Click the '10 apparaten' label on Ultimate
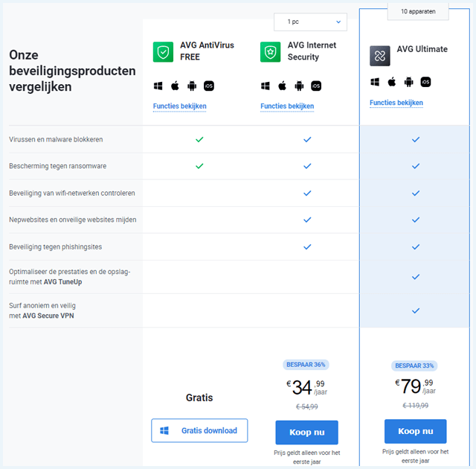 (x=418, y=12)
